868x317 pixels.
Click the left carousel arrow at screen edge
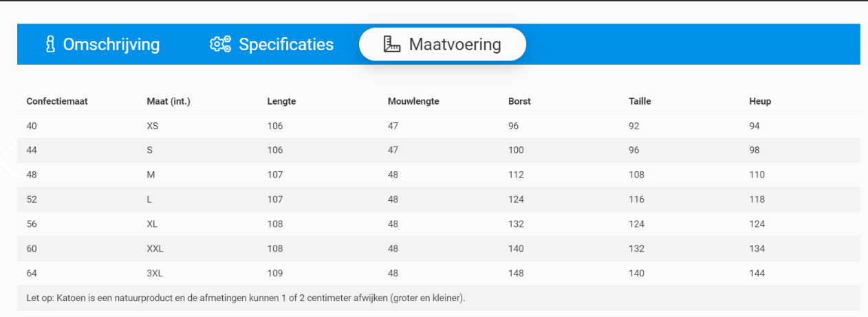pos(7,160)
